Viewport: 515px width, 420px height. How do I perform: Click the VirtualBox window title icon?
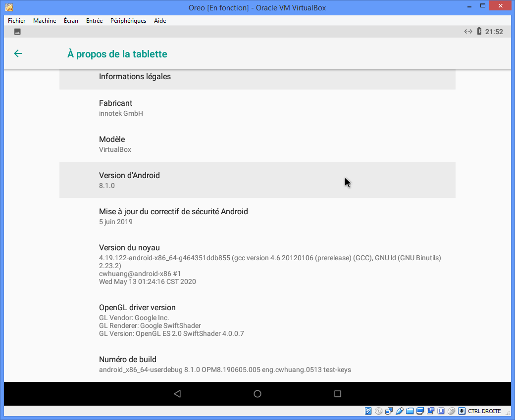pos(9,7)
